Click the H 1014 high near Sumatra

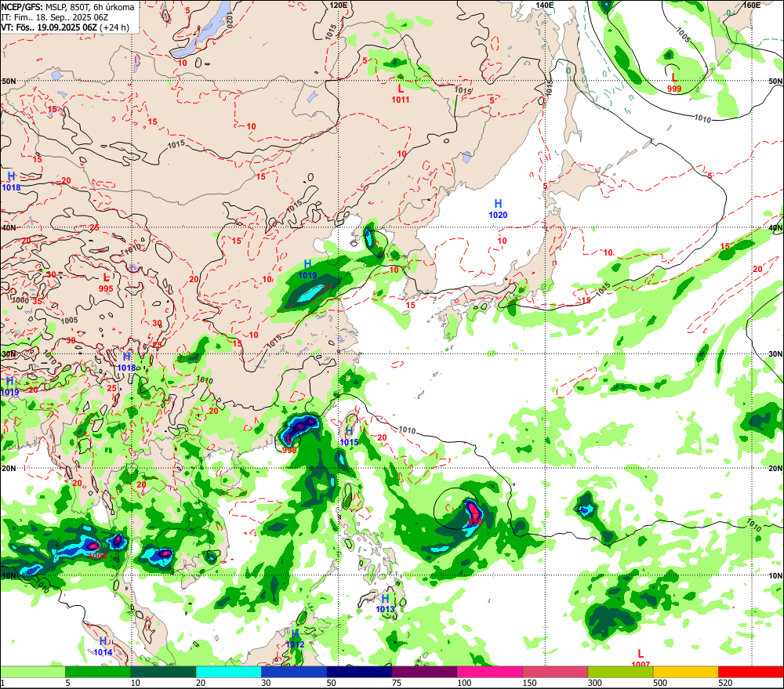[x=103, y=647]
